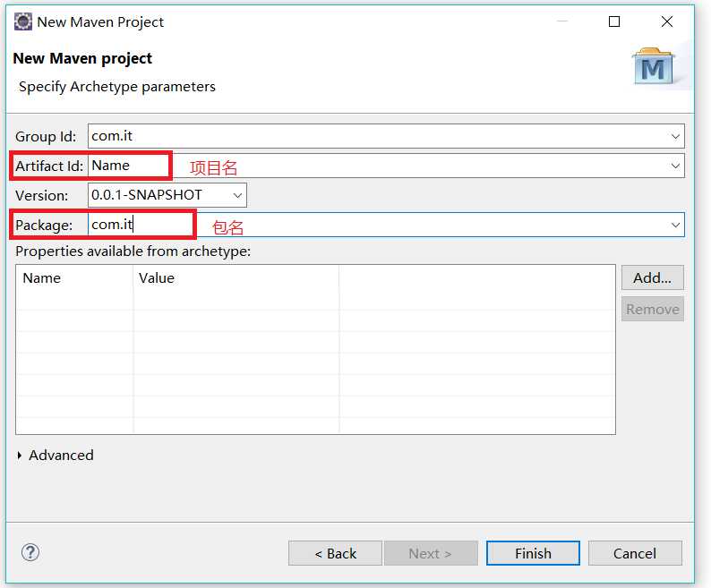This screenshot has height=588, width=711.
Task: Click the 'Version:' label
Action: coord(42,195)
